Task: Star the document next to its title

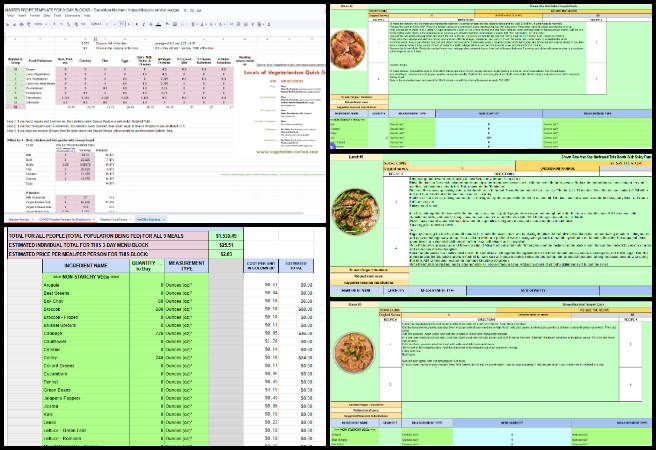Action: (x=185, y=10)
